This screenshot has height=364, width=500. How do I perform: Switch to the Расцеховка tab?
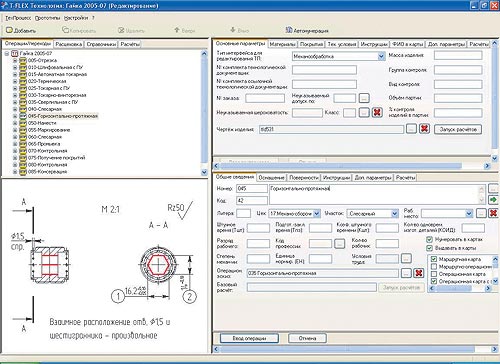(68, 44)
